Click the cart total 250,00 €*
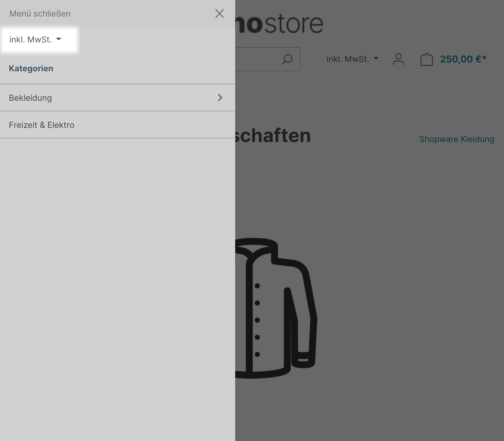 click(x=463, y=59)
